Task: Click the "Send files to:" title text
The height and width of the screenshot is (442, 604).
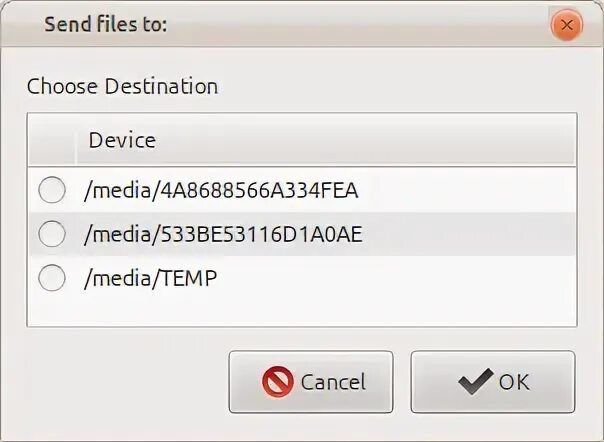Action: point(105,25)
